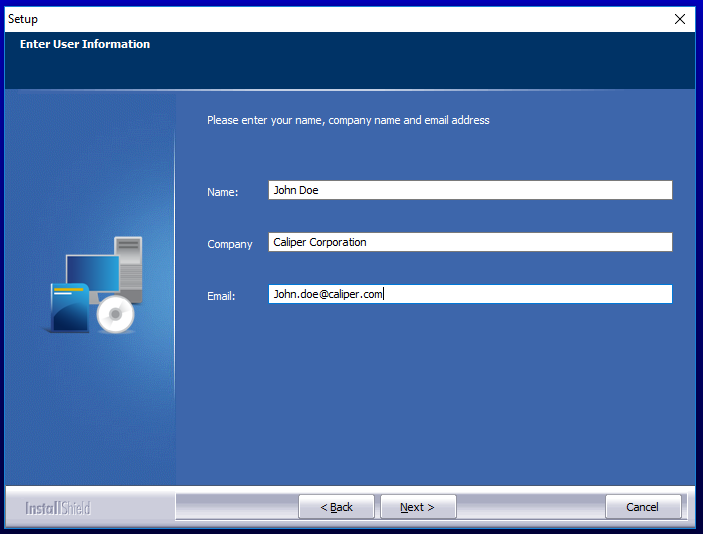Close the Setup window
Viewport: 703px width, 534px height.
point(680,19)
